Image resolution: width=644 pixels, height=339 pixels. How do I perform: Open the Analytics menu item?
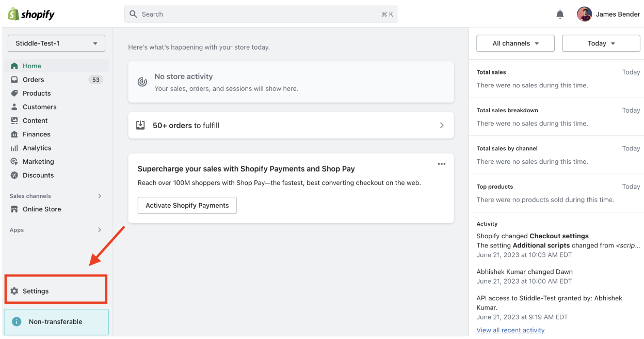[56, 148]
